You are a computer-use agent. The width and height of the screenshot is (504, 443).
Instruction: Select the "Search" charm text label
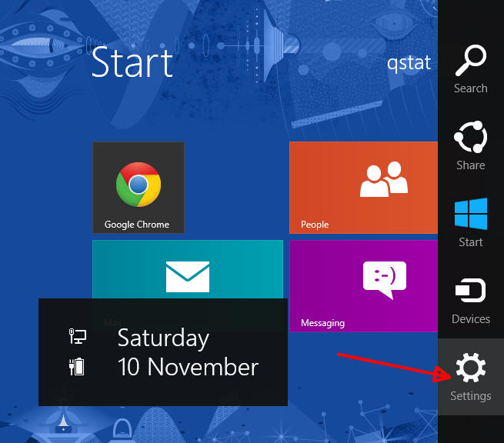[470, 88]
